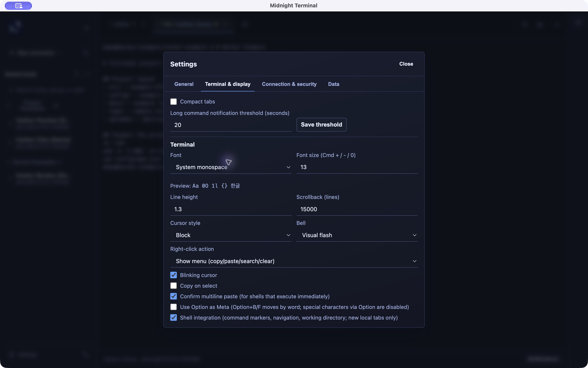Enable the Compact tabs checkbox
Image resolution: width=588 pixels, height=368 pixels.
pyautogui.click(x=174, y=101)
